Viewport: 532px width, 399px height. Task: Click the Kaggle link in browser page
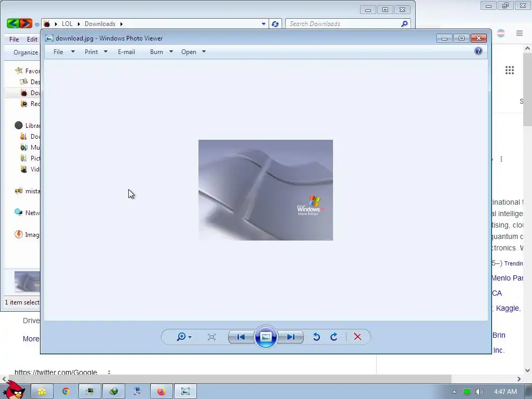coord(508,308)
